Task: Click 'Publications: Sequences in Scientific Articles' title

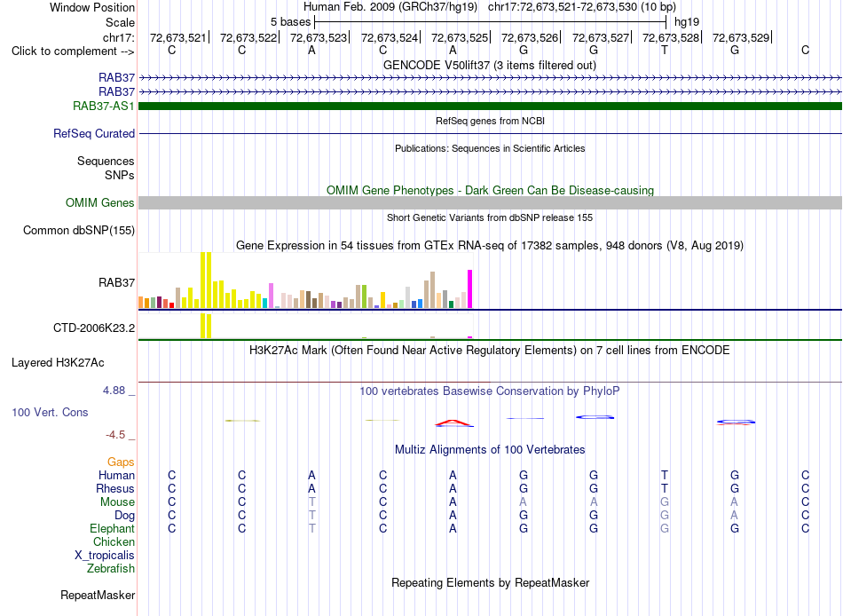Action: coord(490,148)
